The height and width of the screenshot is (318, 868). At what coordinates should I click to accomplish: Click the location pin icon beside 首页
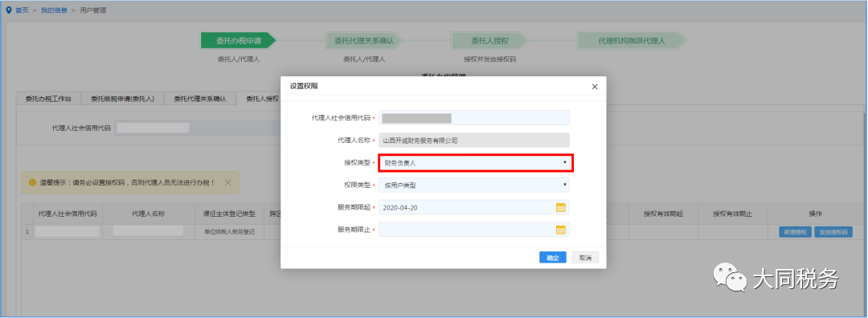(8, 10)
